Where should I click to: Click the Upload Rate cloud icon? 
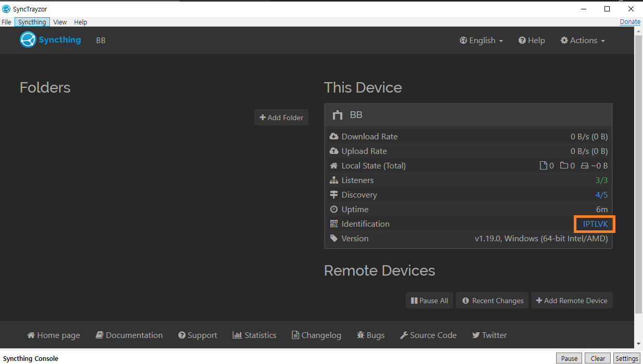click(x=334, y=151)
